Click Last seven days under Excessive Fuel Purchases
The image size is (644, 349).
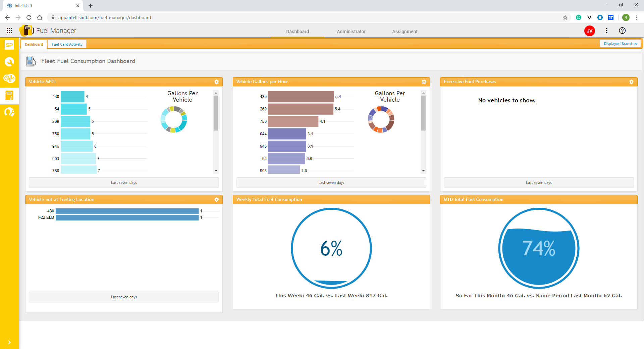(538, 183)
